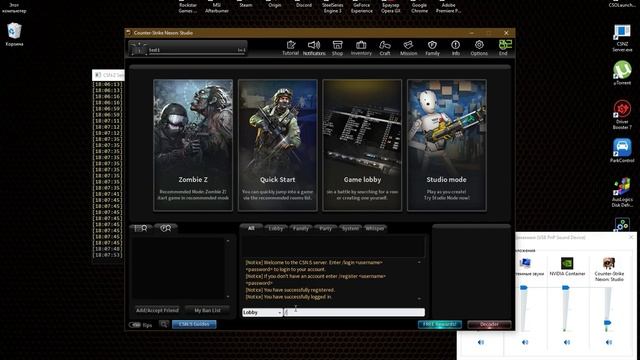Click chat log scroll-down arrow

click(419, 299)
